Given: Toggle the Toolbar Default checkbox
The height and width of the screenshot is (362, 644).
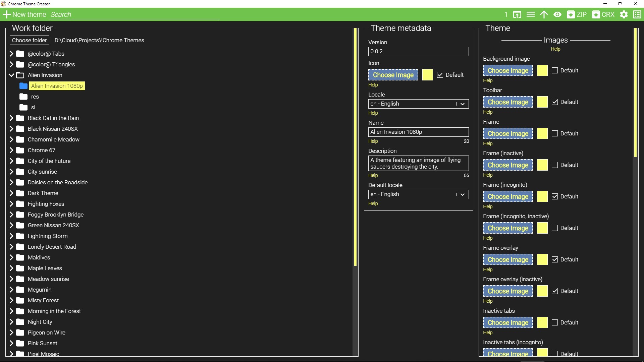Looking at the screenshot, I should 555,102.
